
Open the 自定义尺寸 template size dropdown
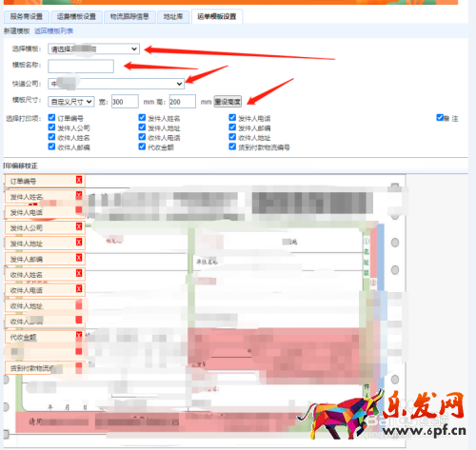pos(71,102)
